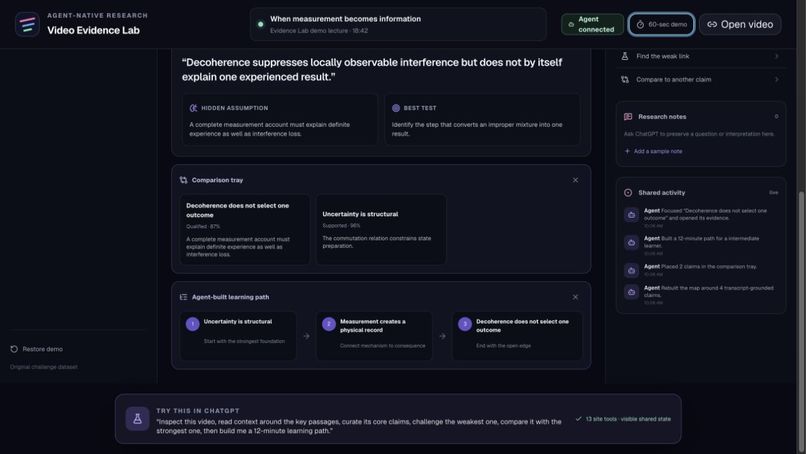Click the Restore demo icon
This screenshot has height=454, width=806.
click(x=14, y=349)
